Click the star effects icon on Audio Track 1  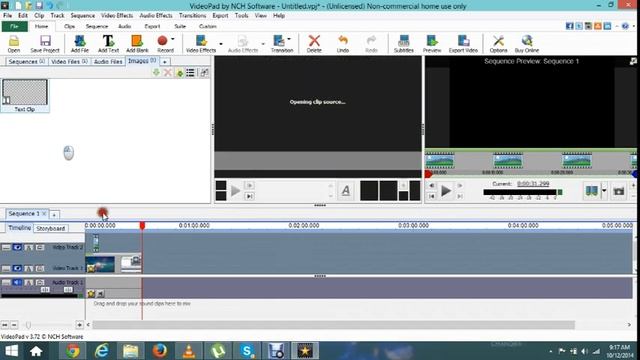(91, 293)
